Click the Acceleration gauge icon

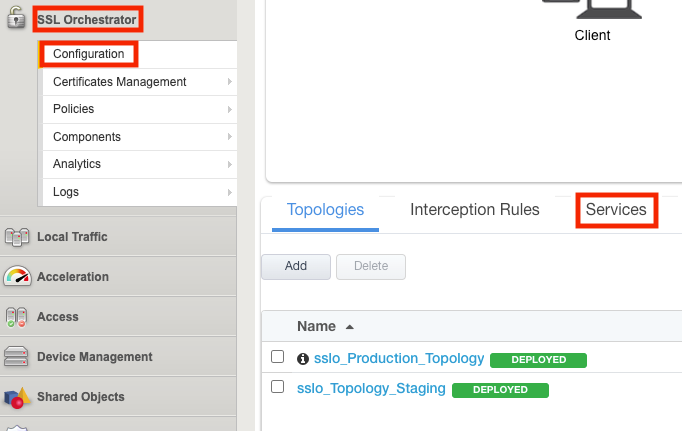pos(17,277)
